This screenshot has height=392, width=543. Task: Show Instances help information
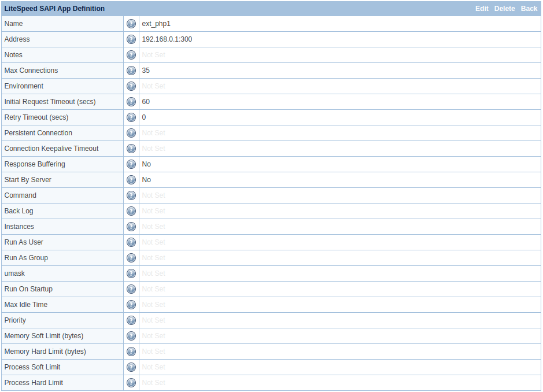(131, 227)
